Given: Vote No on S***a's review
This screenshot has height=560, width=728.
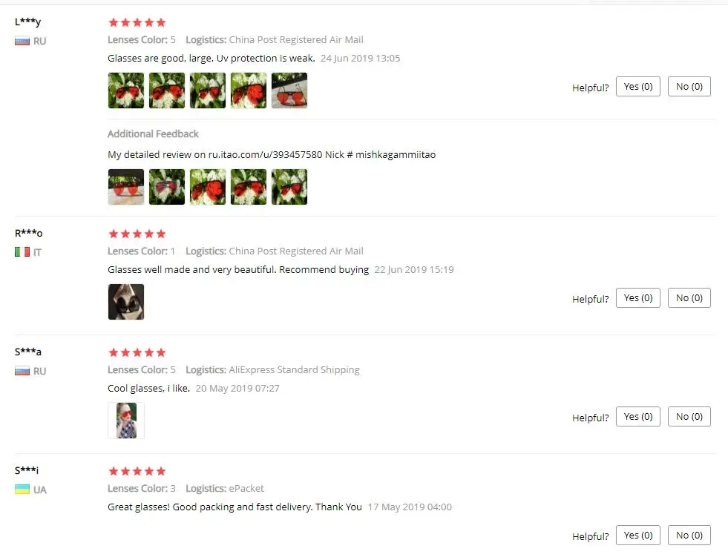Looking at the screenshot, I should pyautogui.click(x=689, y=417).
